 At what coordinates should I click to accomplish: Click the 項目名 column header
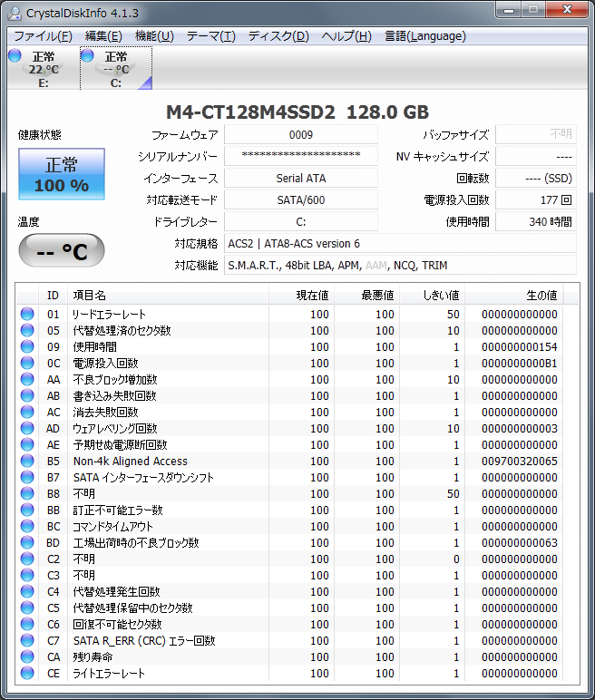168,296
